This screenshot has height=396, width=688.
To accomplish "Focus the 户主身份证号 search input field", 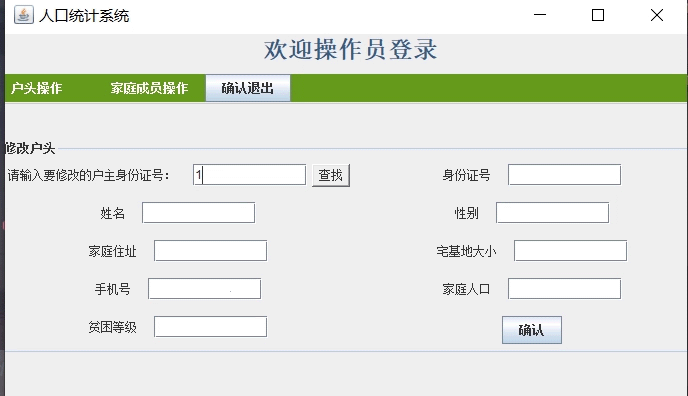I will pos(249,175).
